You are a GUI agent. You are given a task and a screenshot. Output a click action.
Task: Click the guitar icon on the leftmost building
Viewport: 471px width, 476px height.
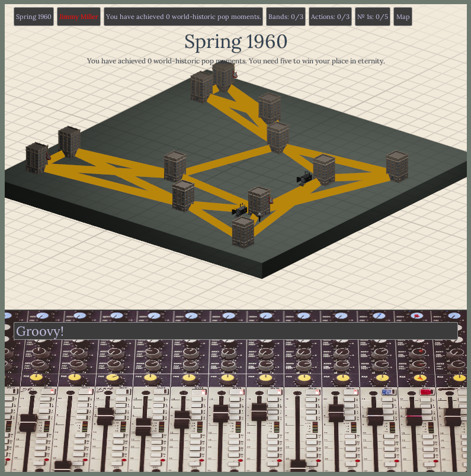pyautogui.click(x=48, y=156)
